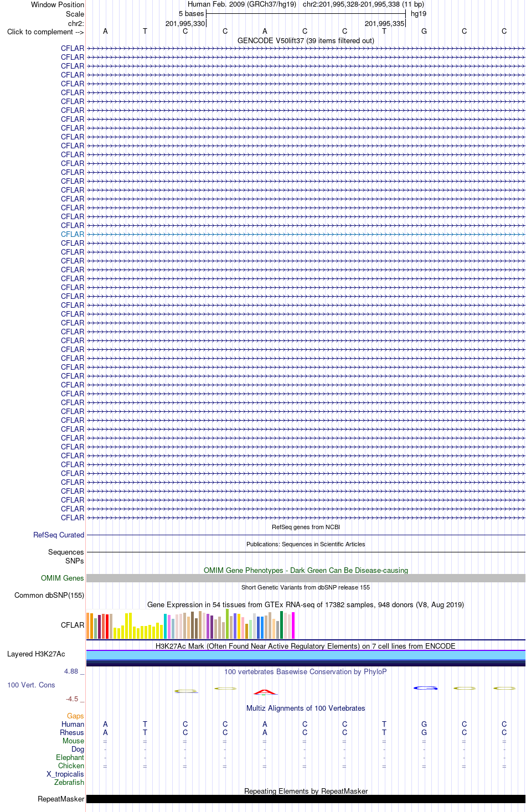Click the 'Click to complement -->' label
The height and width of the screenshot is (812, 526).
[x=45, y=32]
